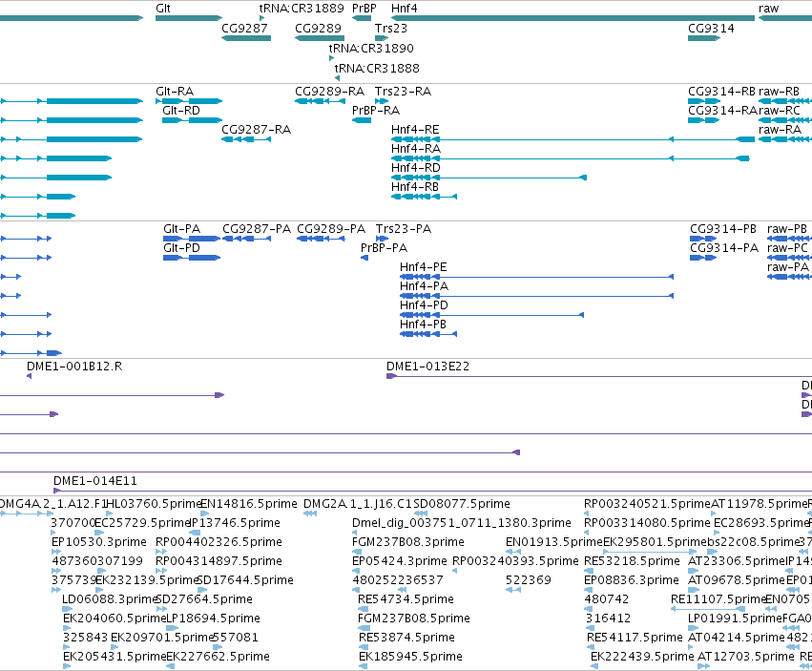Select the Glt-PA protein label
The height and width of the screenshot is (671, 812).
pyautogui.click(x=181, y=229)
